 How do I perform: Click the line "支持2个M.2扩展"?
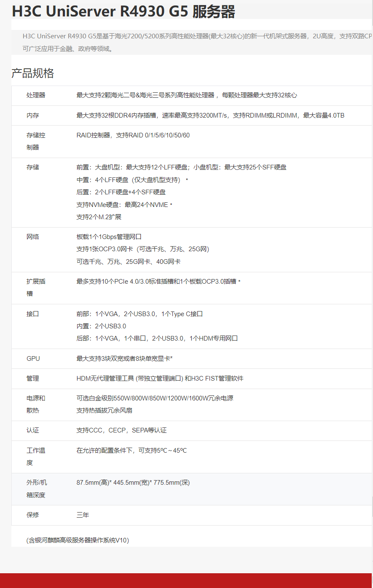click(x=99, y=217)
